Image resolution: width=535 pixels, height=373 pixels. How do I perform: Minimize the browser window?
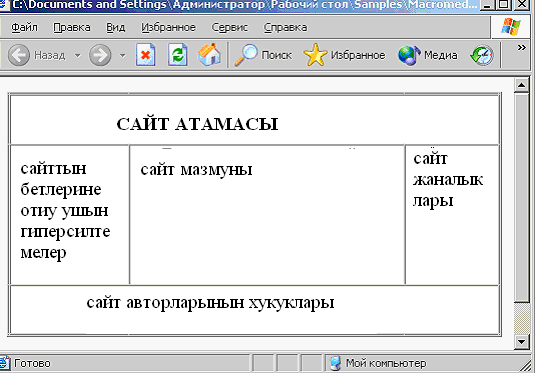pos(487,5)
